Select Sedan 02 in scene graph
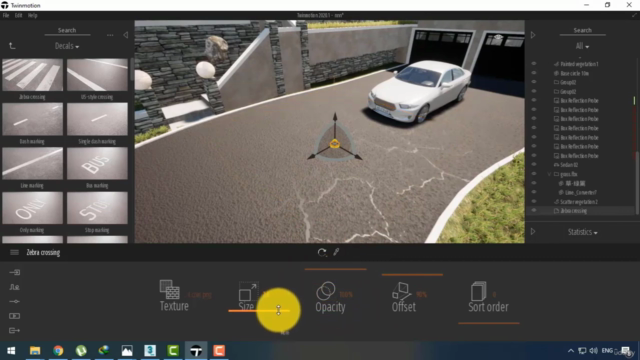 pos(569,165)
